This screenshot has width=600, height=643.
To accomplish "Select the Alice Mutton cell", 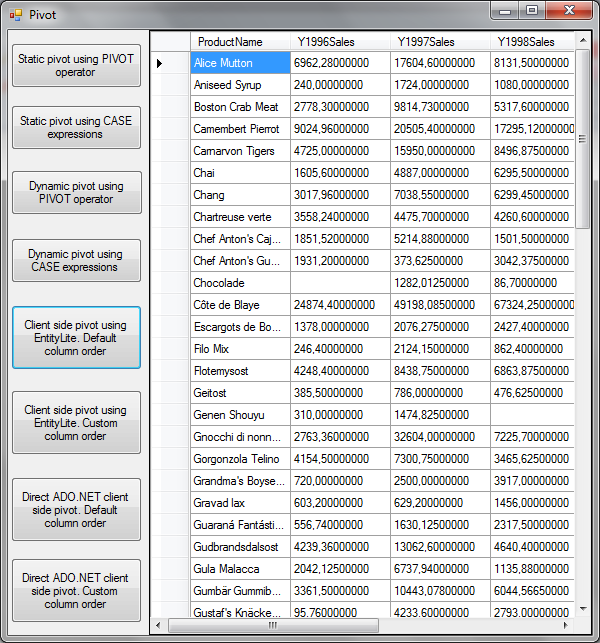I will click(240, 63).
